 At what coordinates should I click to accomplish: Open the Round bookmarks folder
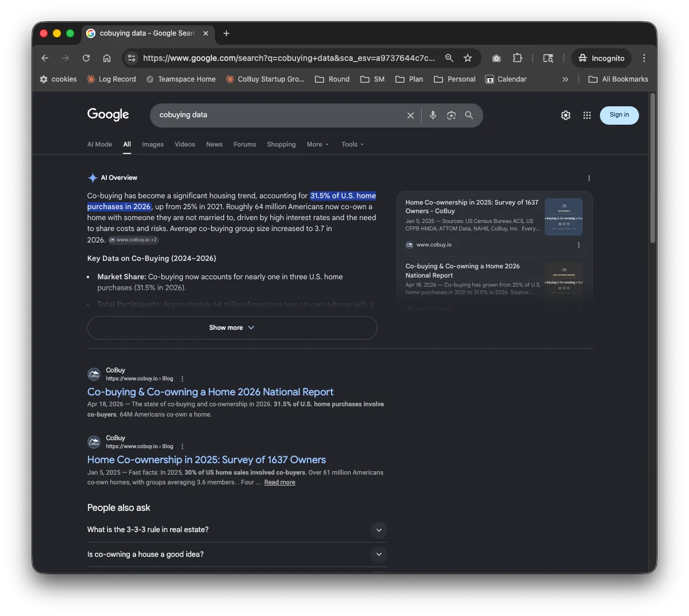332,79
